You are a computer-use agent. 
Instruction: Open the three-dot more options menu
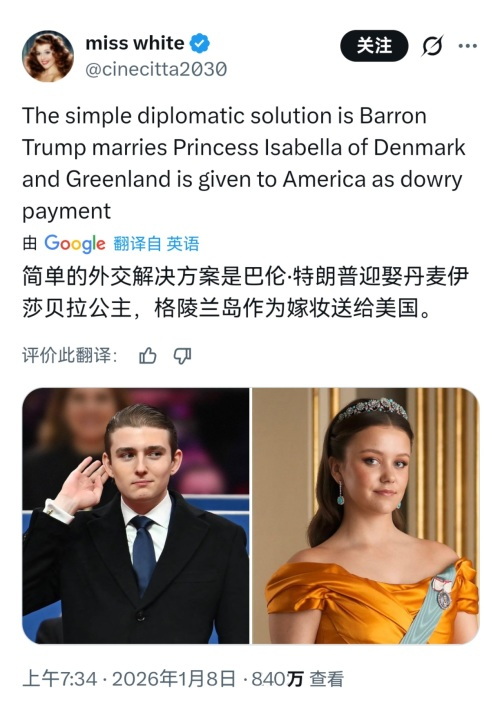coord(467,46)
